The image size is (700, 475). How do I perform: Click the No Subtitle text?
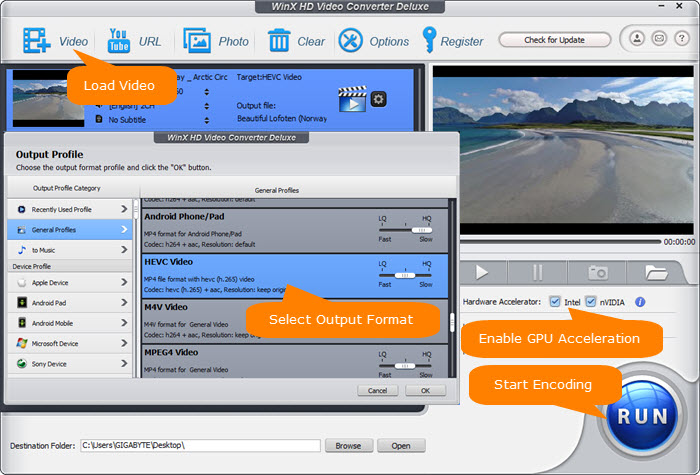coord(127,120)
